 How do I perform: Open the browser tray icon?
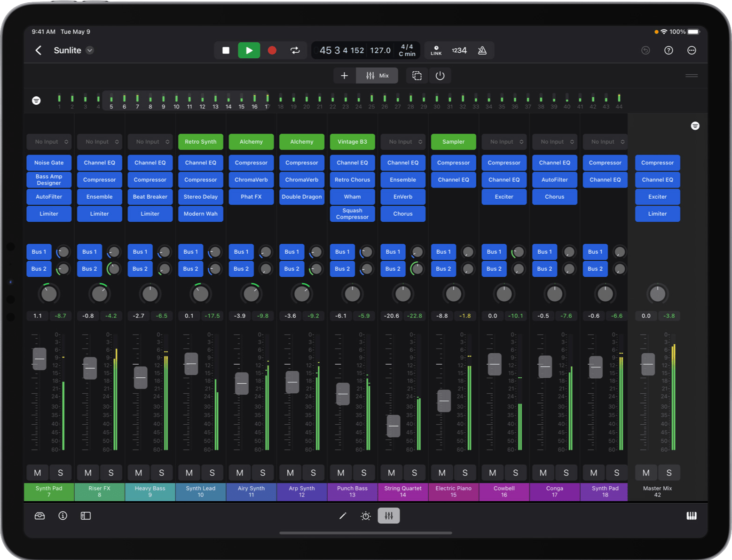click(40, 516)
